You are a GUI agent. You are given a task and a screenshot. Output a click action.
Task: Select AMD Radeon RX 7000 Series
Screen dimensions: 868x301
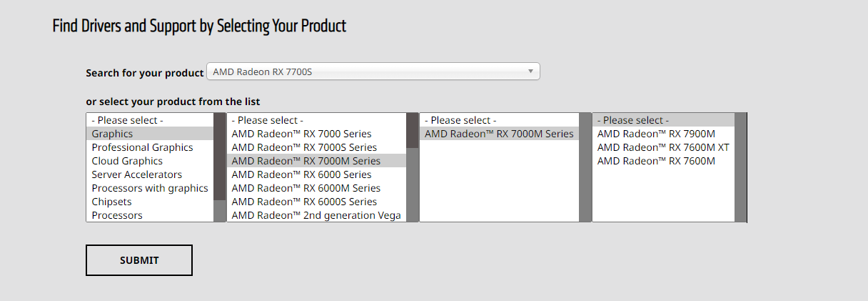pos(301,134)
